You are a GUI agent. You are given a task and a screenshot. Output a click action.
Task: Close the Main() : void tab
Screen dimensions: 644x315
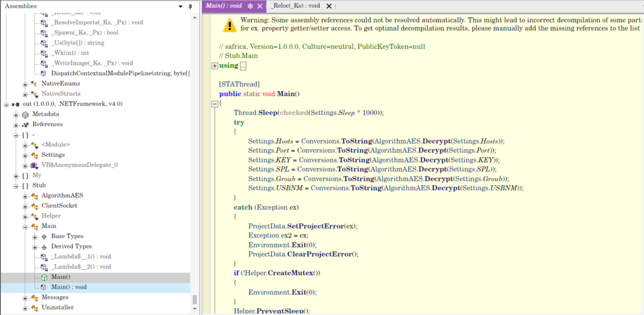pos(260,6)
